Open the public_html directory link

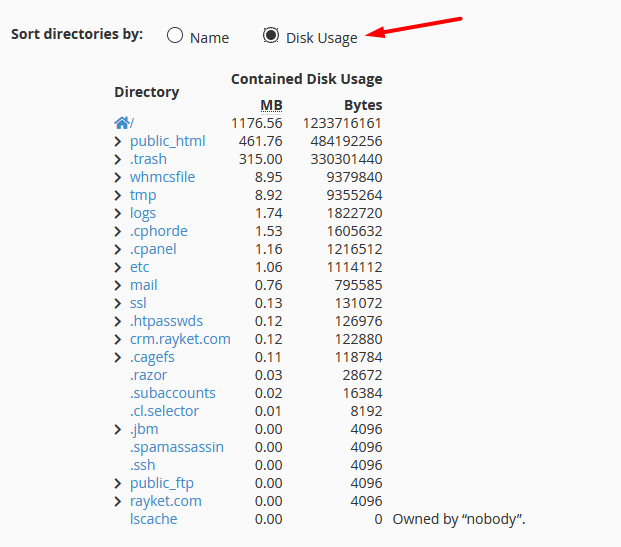[167, 141]
